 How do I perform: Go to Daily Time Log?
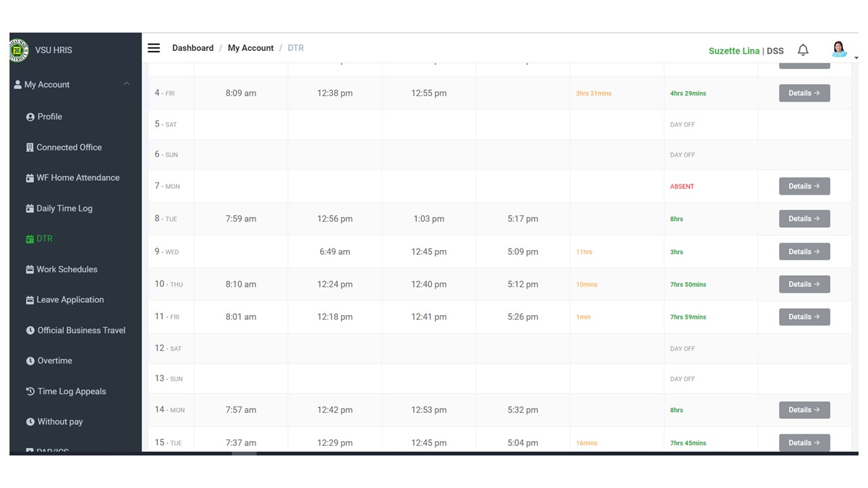coord(64,208)
